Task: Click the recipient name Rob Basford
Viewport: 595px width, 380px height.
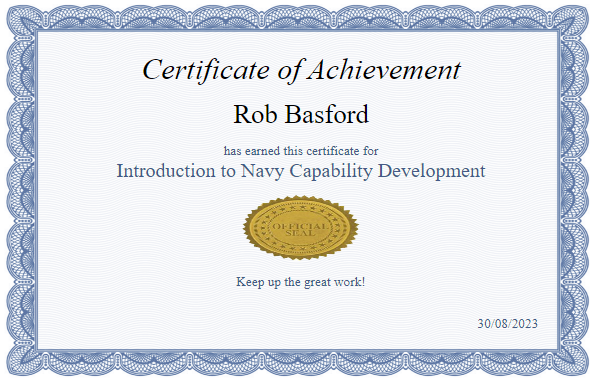Action: pos(301,114)
